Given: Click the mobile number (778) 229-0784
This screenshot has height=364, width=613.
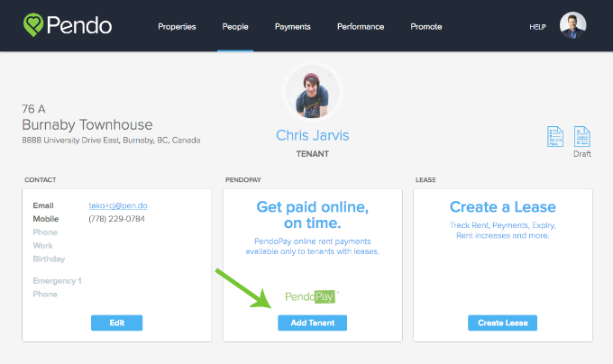Looking at the screenshot, I should click(116, 219).
